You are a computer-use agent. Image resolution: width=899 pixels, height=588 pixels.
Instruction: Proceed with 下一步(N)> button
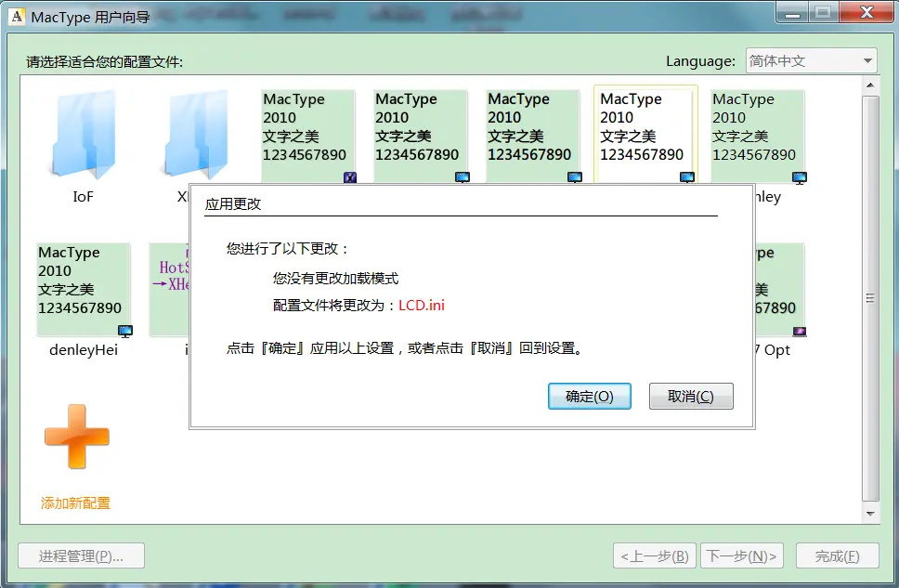[742, 555]
